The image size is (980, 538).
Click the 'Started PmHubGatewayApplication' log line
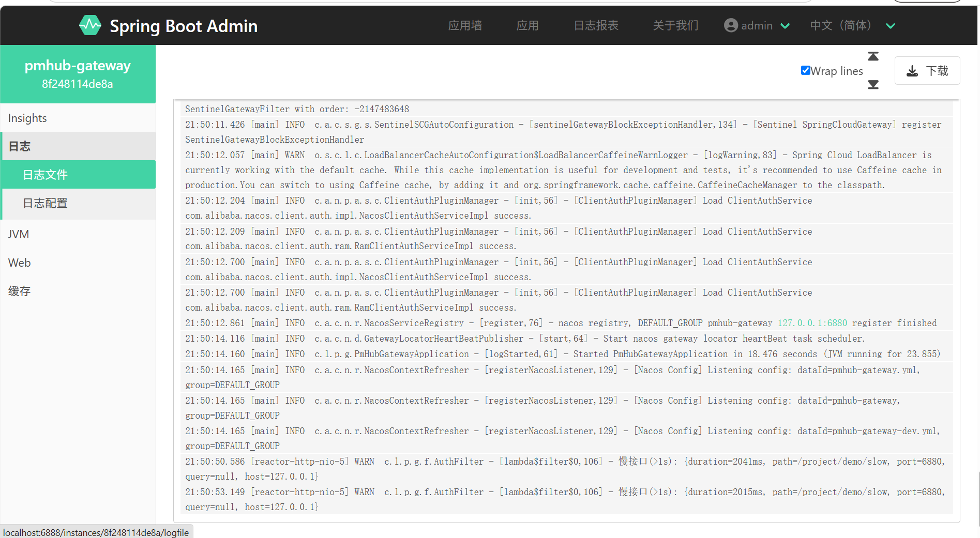566,354
